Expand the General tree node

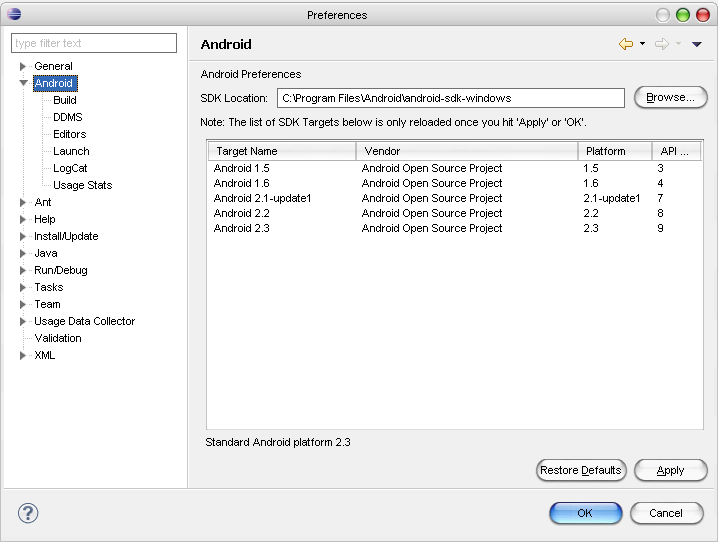23,67
